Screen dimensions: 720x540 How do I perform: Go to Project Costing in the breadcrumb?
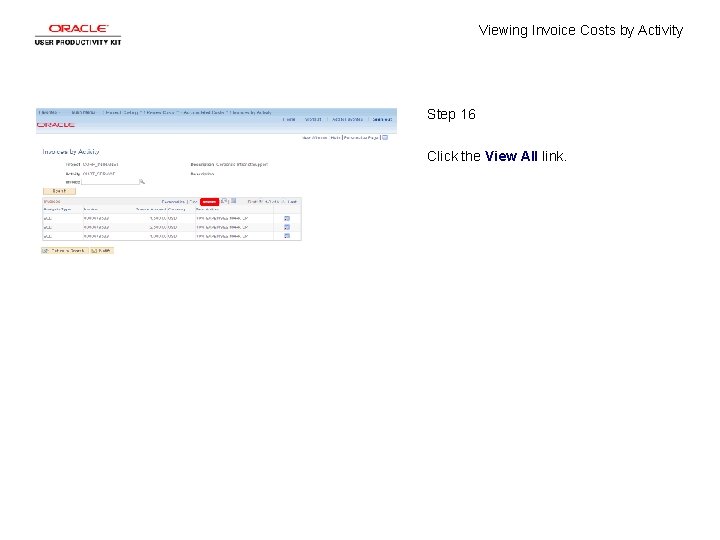[x=122, y=112]
